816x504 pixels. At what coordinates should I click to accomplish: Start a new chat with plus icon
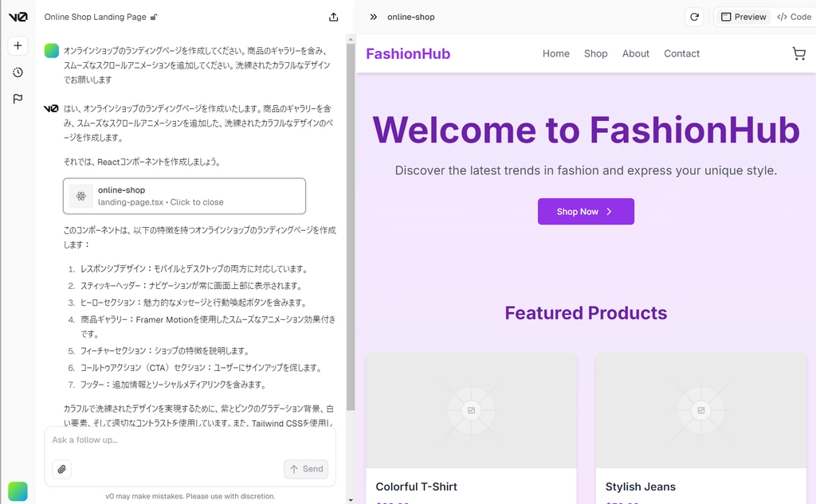pyautogui.click(x=18, y=45)
